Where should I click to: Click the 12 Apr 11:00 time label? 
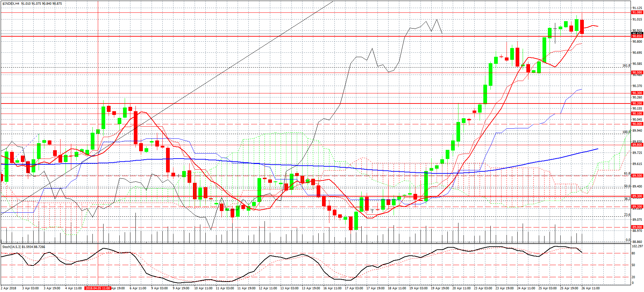point(268,288)
